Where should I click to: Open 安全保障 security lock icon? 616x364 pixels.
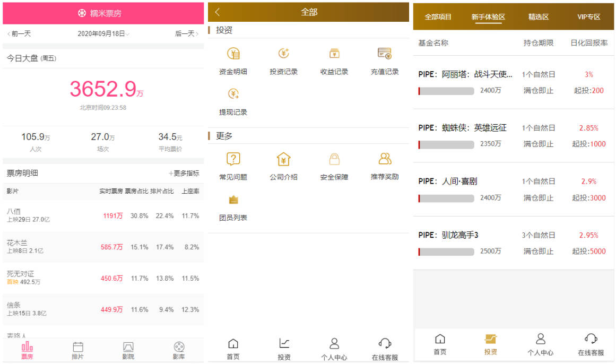click(x=334, y=159)
